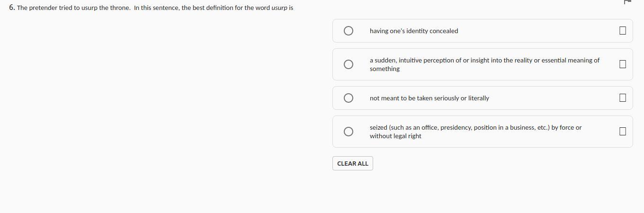Click the sentence "The pretender tried to usurp the throne"
The width and height of the screenshot is (644, 213).
(x=73, y=8)
